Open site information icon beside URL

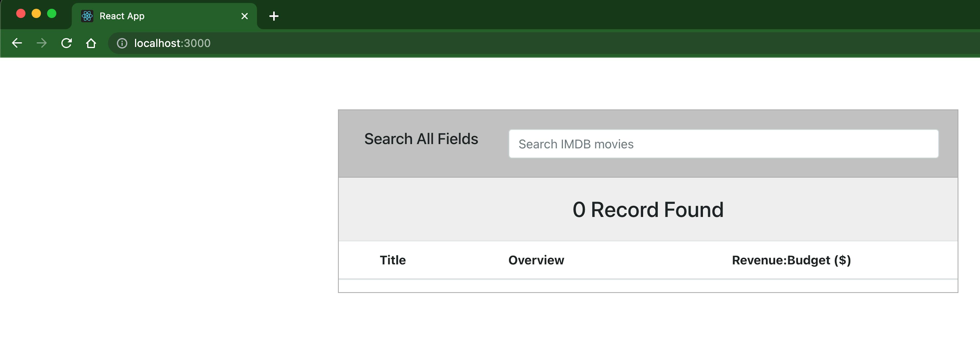tap(122, 43)
